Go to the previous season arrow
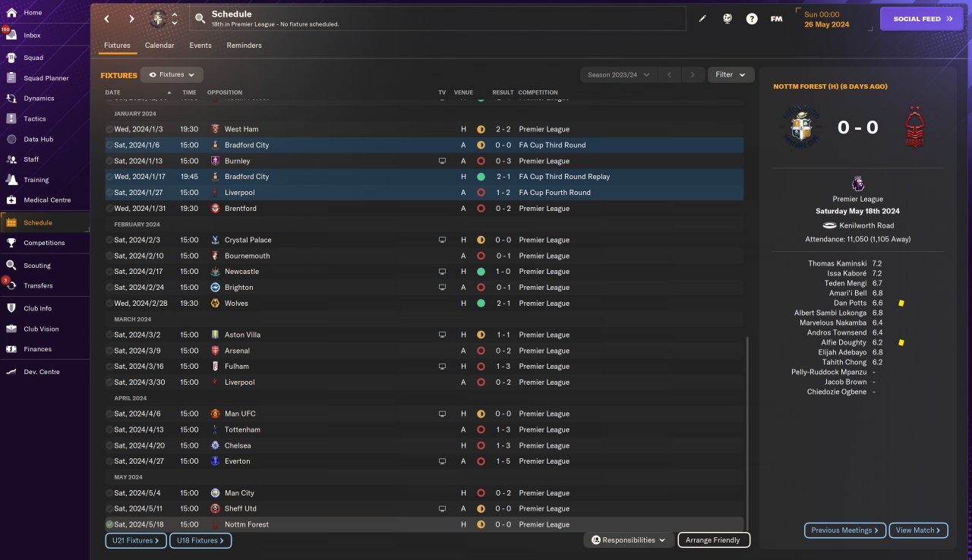This screenshot has width=972, height=560. tap(670, 74)
